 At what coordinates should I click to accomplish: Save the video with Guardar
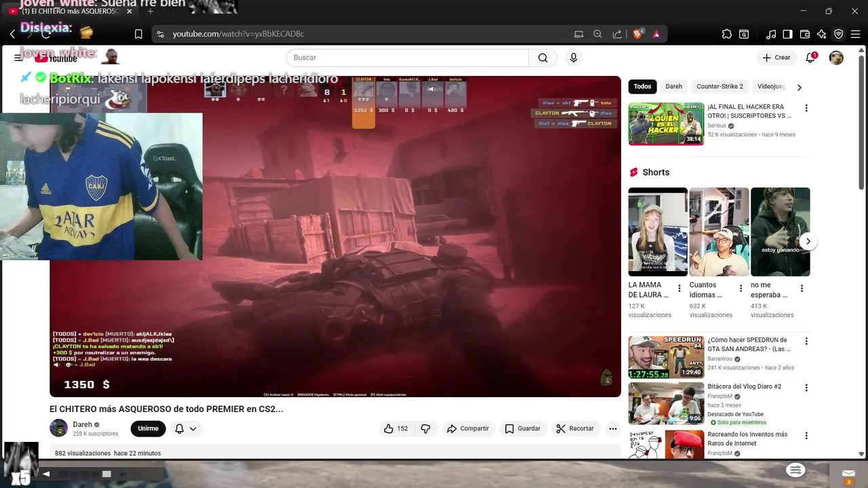(x=523, y=428)
